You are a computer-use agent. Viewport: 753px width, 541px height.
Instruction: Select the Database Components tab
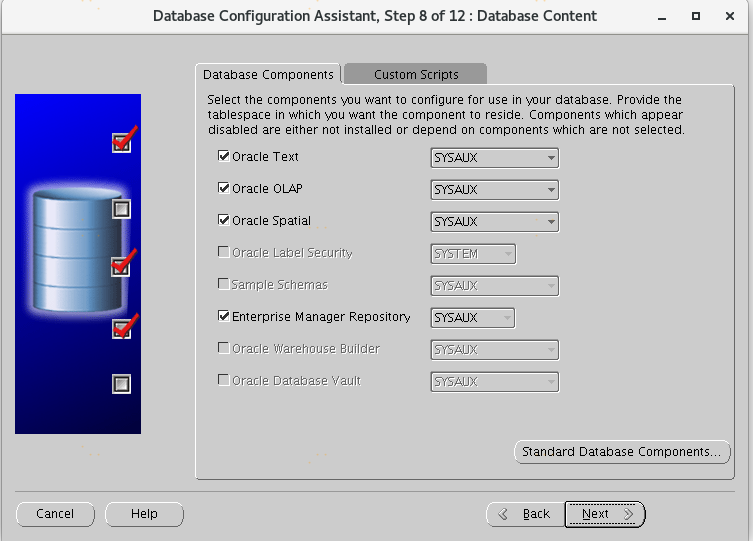268,75
